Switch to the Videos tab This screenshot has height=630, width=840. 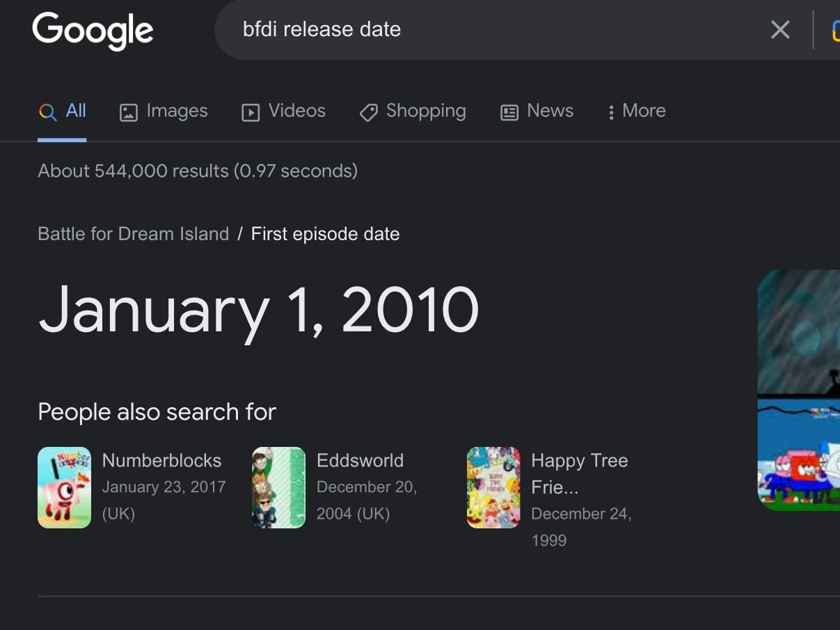297,111
